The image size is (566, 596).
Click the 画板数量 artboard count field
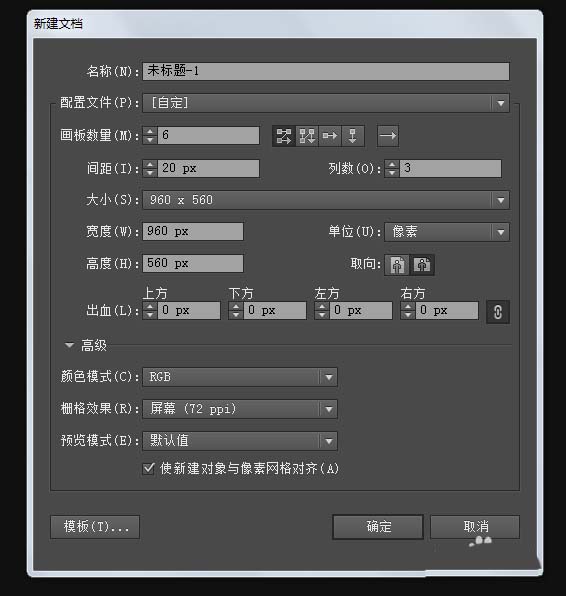(209, 136)
